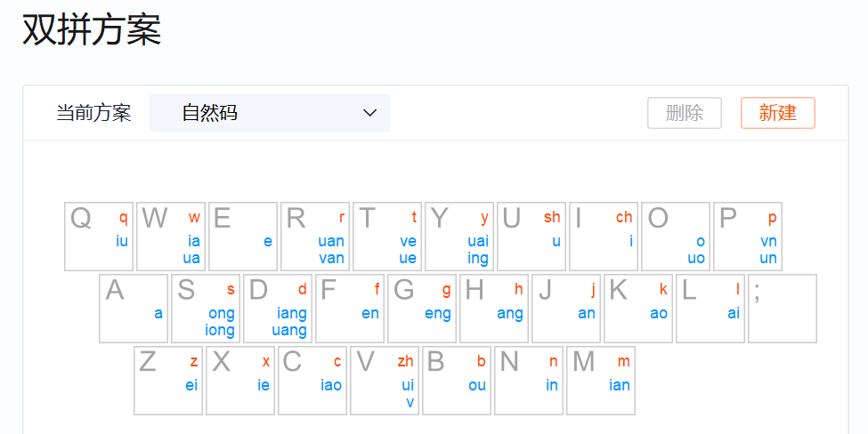
Task: Select the W key with ia ua
Action: tap(171, 237)
